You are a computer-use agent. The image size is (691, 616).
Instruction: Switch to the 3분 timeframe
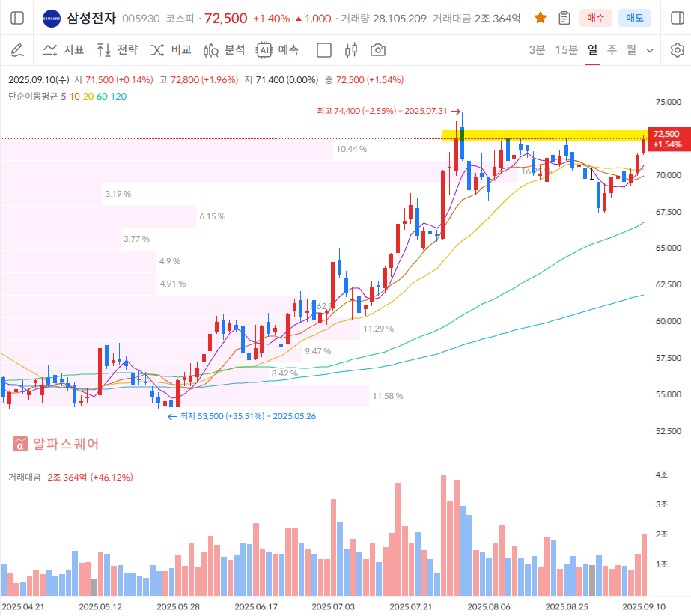(537, 50)
